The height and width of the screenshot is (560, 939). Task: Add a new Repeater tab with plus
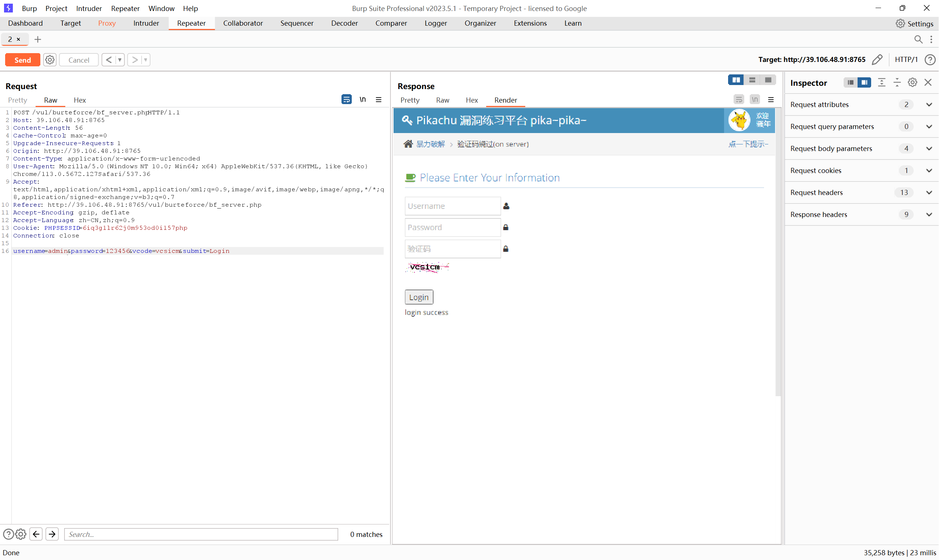(38, 39)
